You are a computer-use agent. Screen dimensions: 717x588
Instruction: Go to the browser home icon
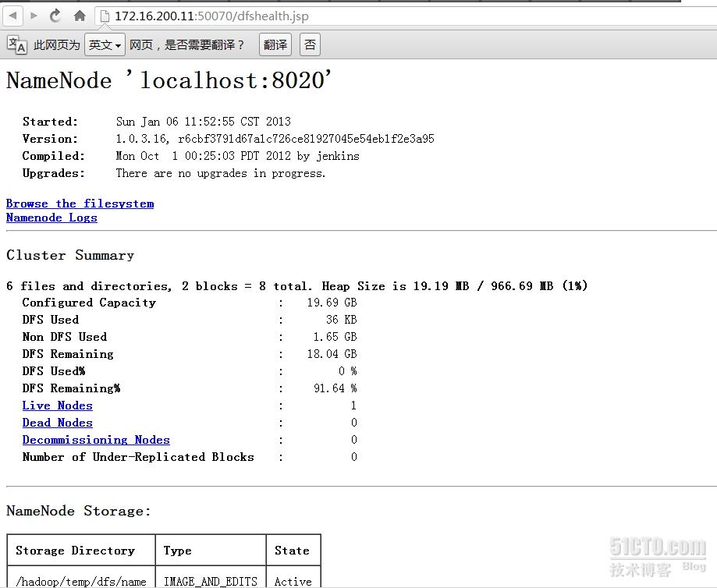80,16
